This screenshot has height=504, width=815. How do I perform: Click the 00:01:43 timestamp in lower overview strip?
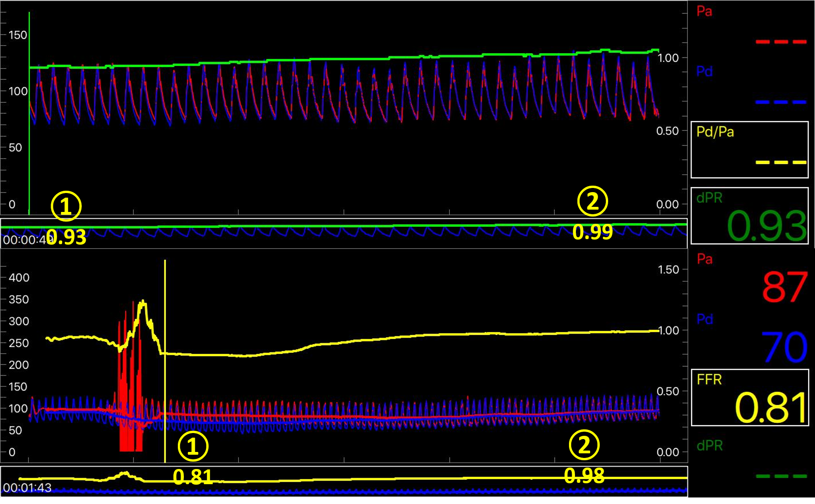[27, 488]
